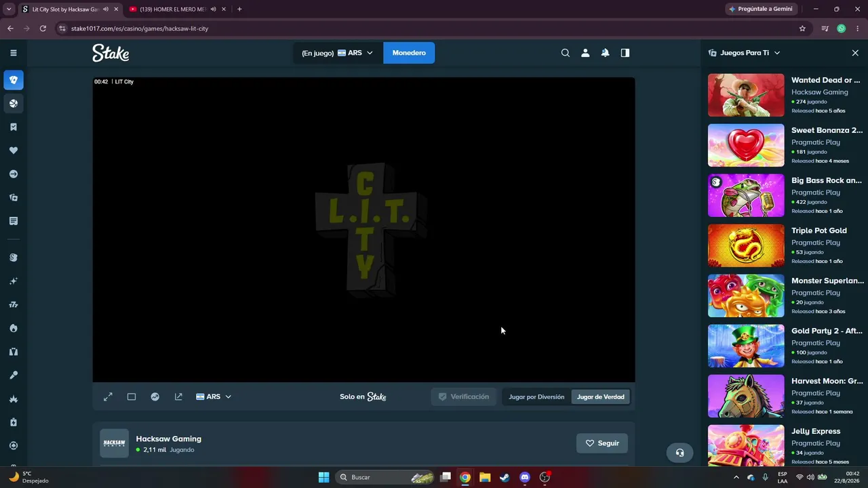Open File Explorer from the taskbar
Screen dimensions: 868x488
point(485,477)
